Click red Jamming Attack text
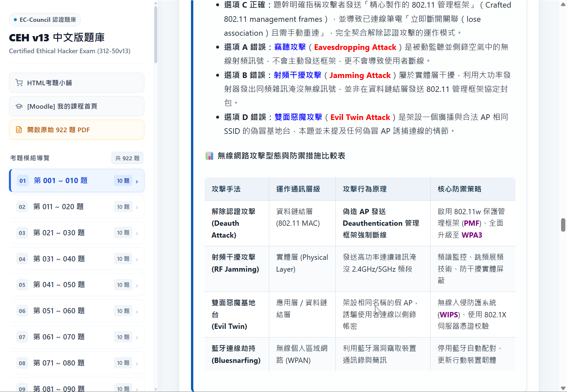This screenshot has width=567, height=392. coord(360,75)
